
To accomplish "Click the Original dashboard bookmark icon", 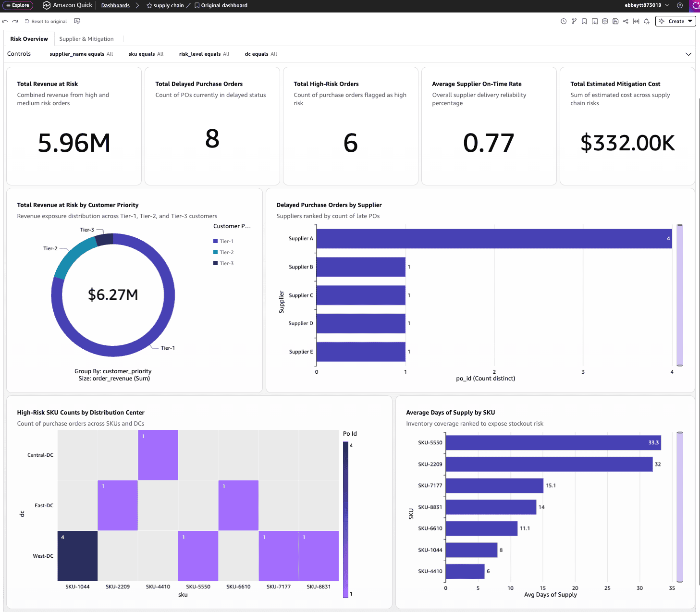I will click(x=197, y=6).
